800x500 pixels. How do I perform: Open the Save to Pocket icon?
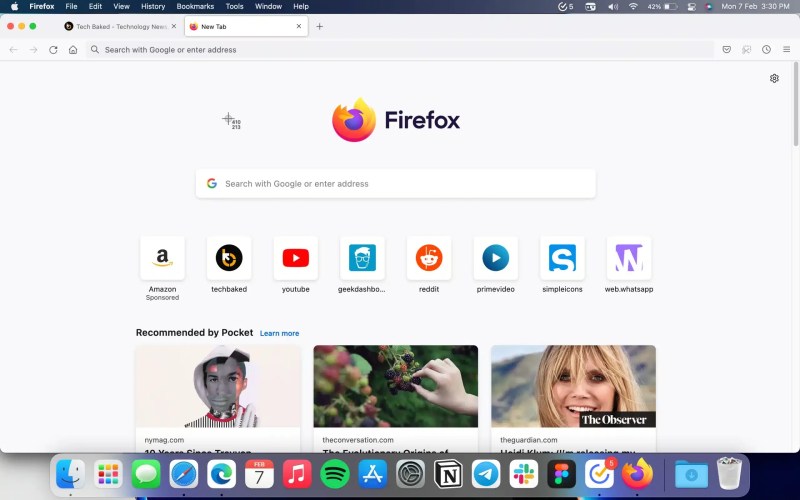[x=727, y=49]
